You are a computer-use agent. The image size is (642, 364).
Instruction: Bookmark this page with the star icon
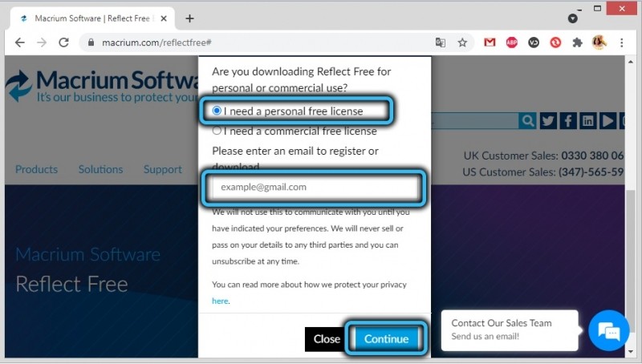tap(462, 42)
